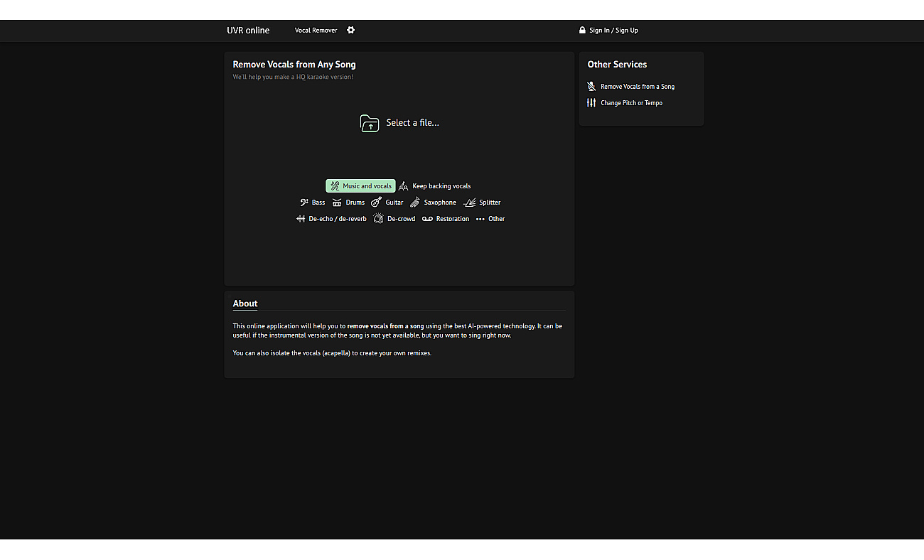The height and width of the screenshot is (560, 924).
Task: Click the About heading
Action: click(x=245, y=303)
